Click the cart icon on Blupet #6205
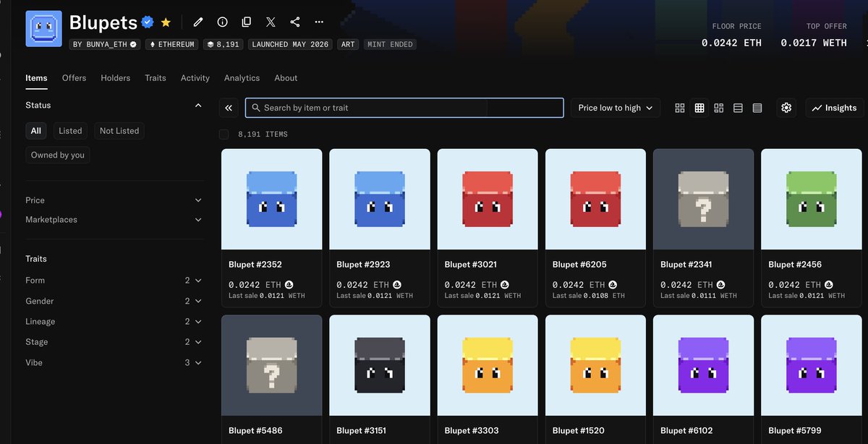Image resolution: width=868 pixels, height=444 pixels. (x=613, y=285)
